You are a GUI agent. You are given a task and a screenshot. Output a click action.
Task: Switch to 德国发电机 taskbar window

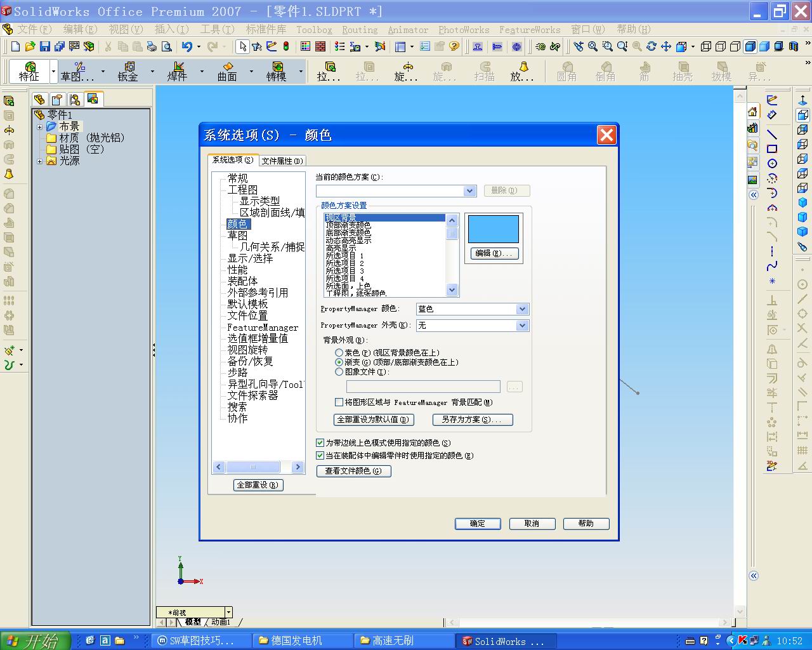pyautogui.click(x=302, y=641)
